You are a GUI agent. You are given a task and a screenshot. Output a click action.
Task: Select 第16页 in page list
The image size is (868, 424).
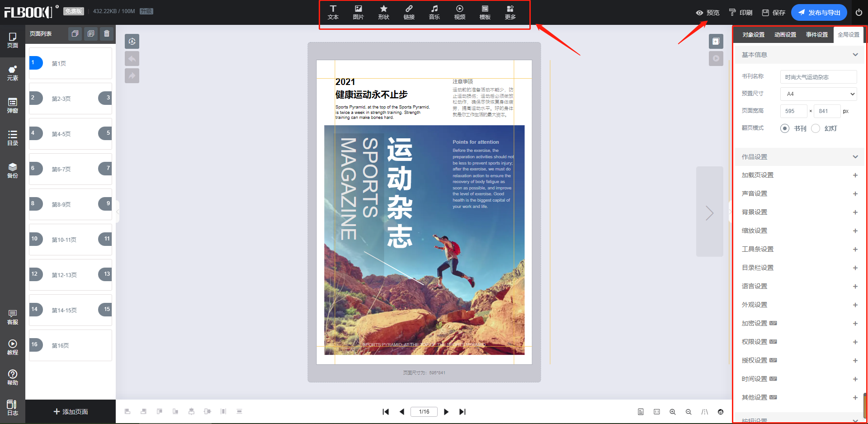71,345
